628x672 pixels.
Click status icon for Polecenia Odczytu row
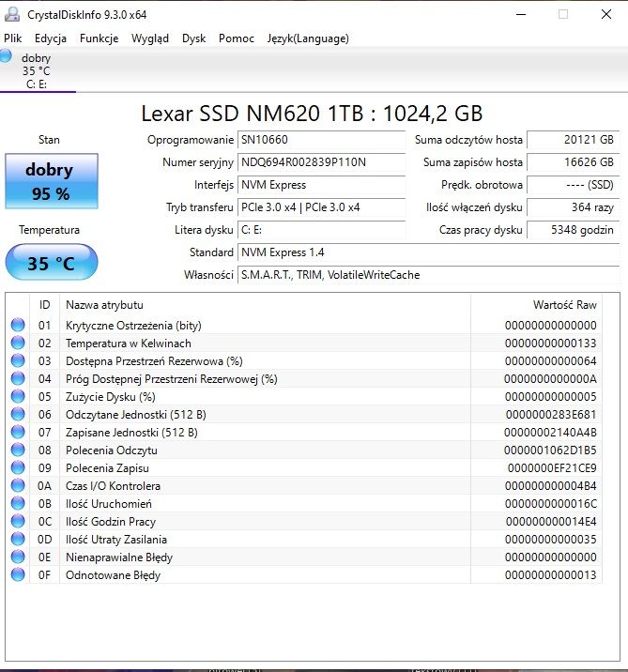tap(18, 450)
